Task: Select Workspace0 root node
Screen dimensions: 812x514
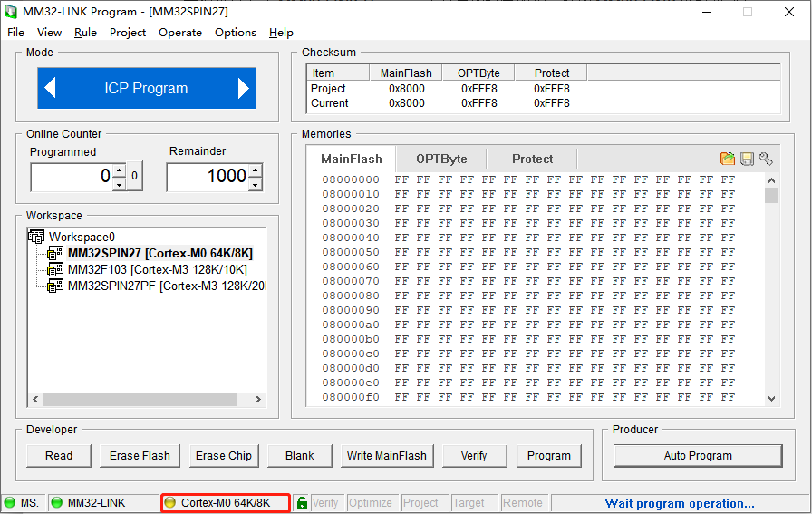Action: (x=82, y=237)
